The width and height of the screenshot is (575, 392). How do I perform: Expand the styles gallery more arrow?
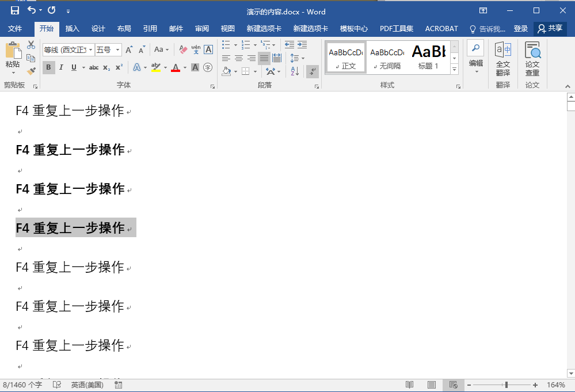pos(454,70)
